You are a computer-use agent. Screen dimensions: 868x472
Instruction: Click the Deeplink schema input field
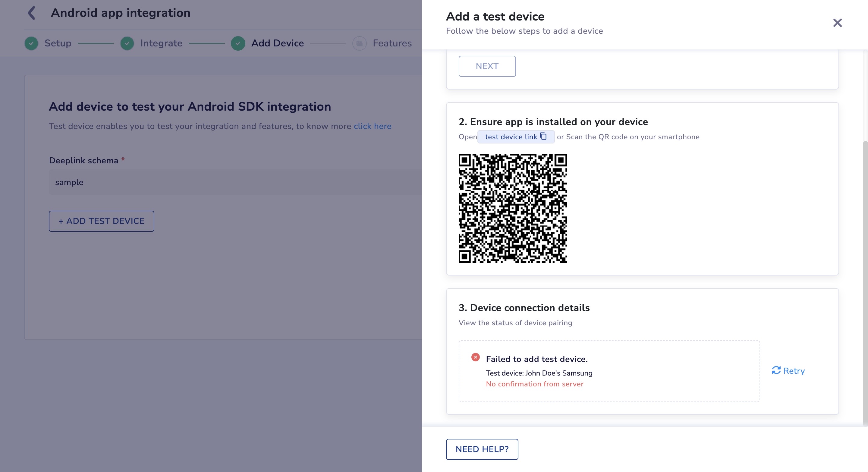tap(235, 182)
